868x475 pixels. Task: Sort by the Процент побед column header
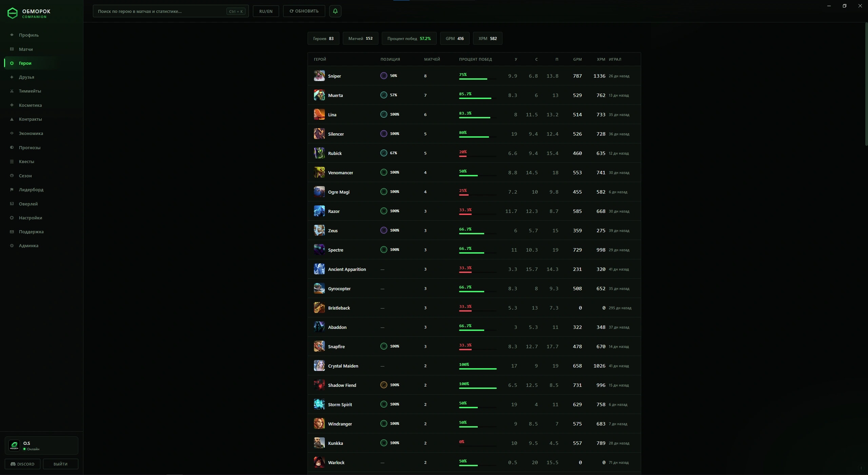(475, 59)
